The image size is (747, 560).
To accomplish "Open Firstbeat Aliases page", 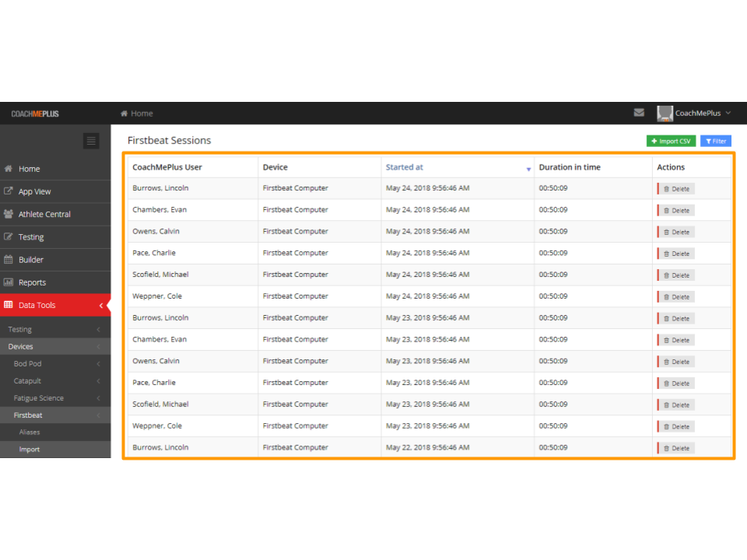I will tap(55, 432).
